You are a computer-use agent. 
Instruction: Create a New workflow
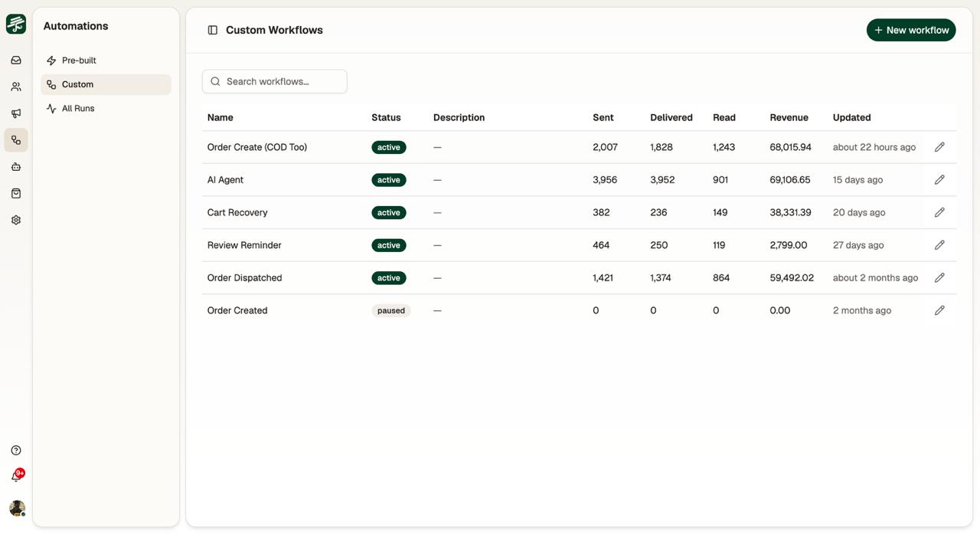click(x=911, y=30)
